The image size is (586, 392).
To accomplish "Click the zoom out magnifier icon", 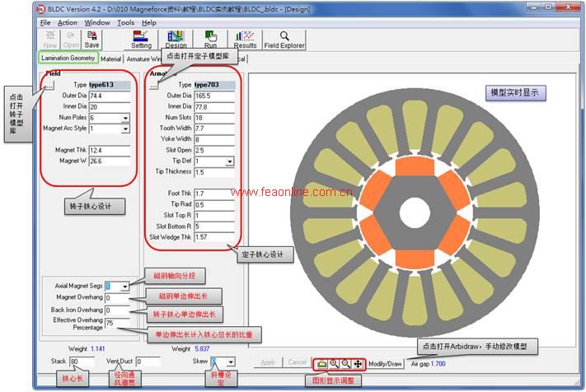I will pos(346,363).
